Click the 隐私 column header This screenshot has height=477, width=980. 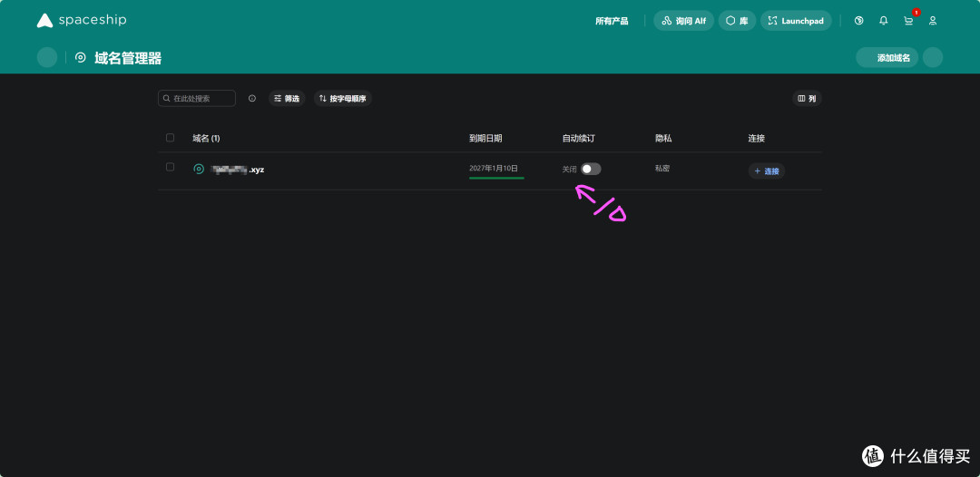pyautogui.click(x=662, y=138)
